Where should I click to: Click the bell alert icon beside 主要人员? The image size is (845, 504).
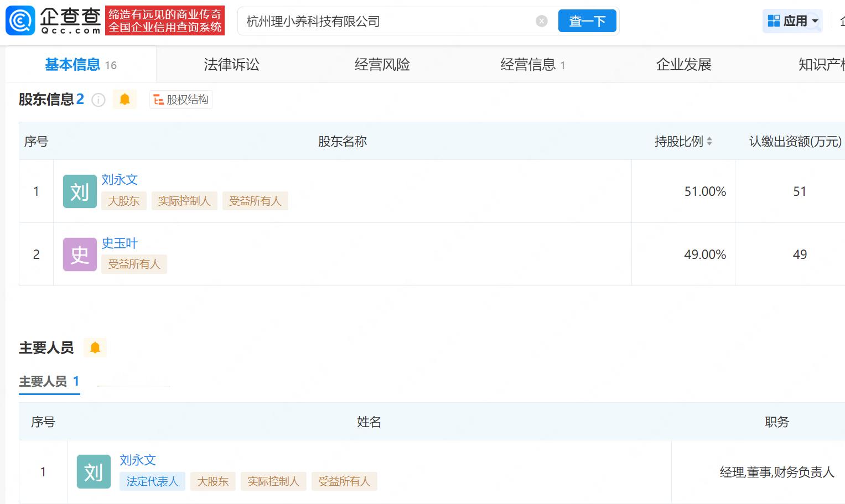click(95, 347)
